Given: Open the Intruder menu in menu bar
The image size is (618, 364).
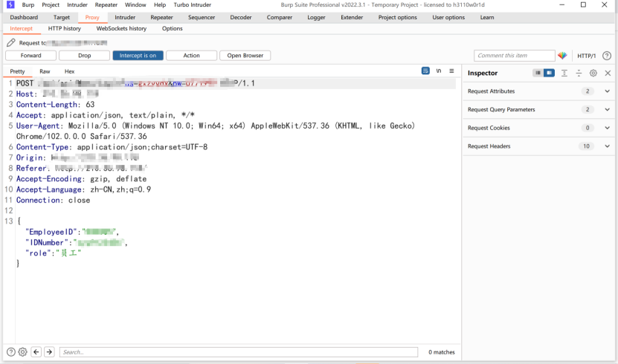Looking at the screenshot, I should (x=77, y=4).
